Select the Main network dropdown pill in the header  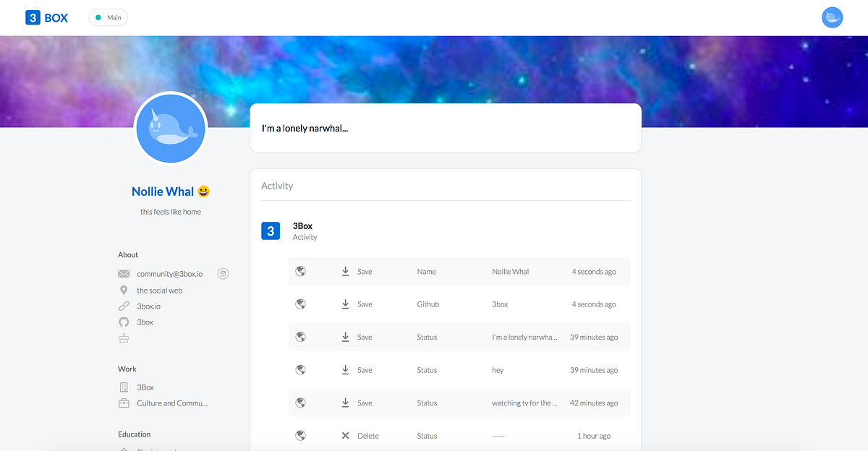click(108, 17)
